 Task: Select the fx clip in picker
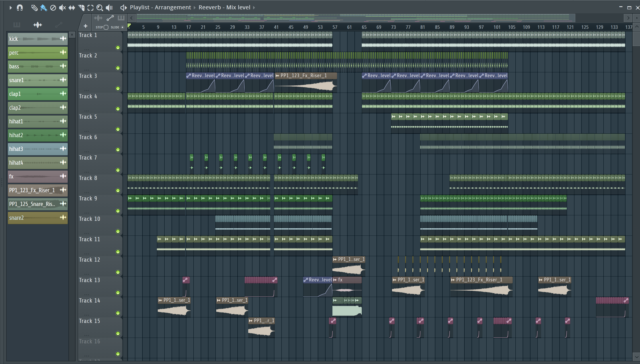coord(38,176)
